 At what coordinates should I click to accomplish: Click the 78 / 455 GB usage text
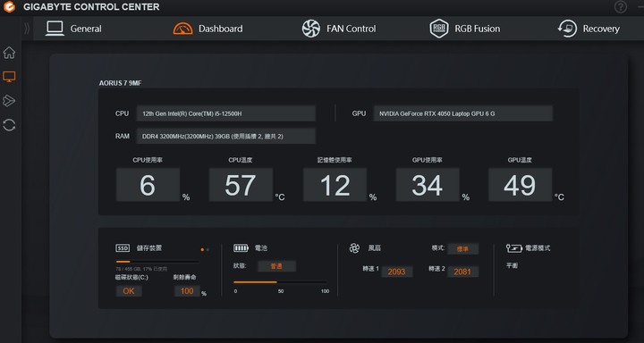tap(141, 269)
